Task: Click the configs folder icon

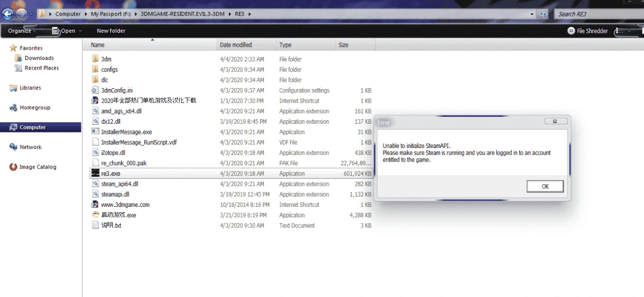Action: coord(96,69)
